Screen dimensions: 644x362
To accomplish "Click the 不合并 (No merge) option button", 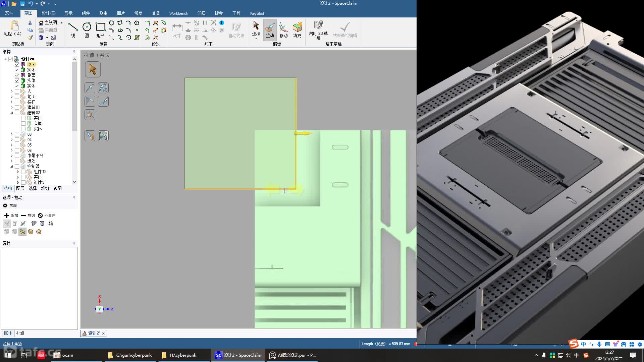I will 47,216.
